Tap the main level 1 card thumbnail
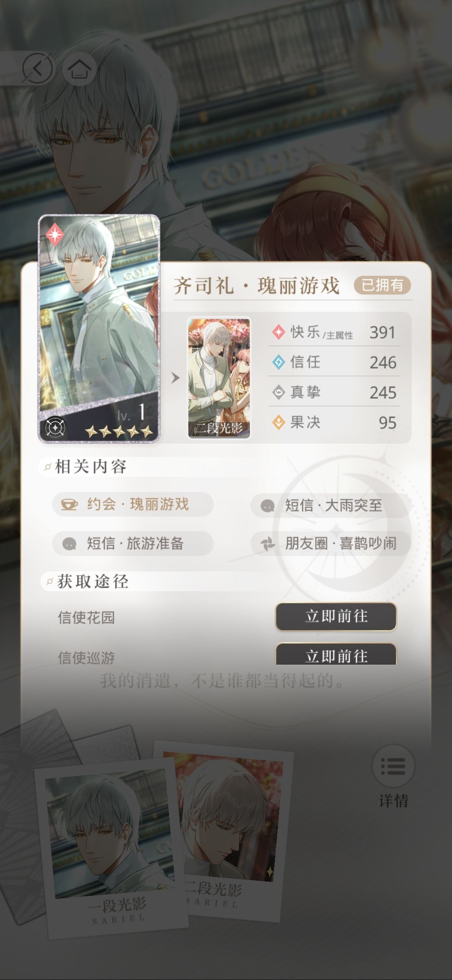The height and width of the screenshot is (980, 452). (99, 329)
